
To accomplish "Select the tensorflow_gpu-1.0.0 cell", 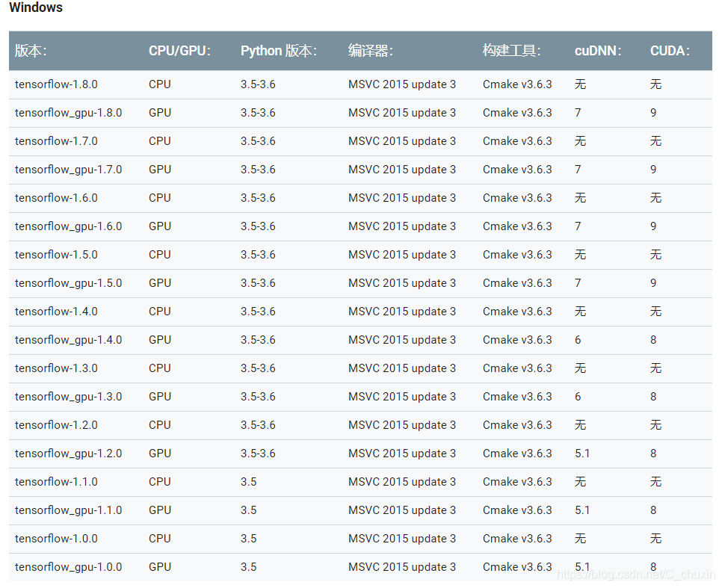I will [68, 567].
